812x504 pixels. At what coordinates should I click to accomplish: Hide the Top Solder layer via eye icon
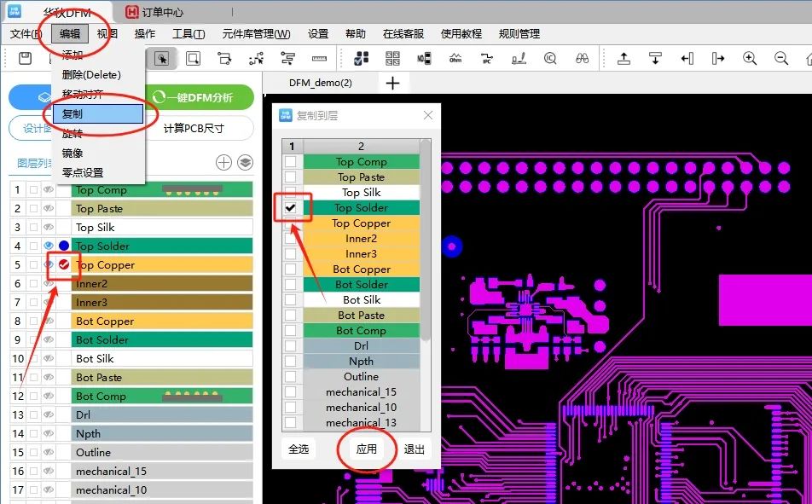pos(49,246)
